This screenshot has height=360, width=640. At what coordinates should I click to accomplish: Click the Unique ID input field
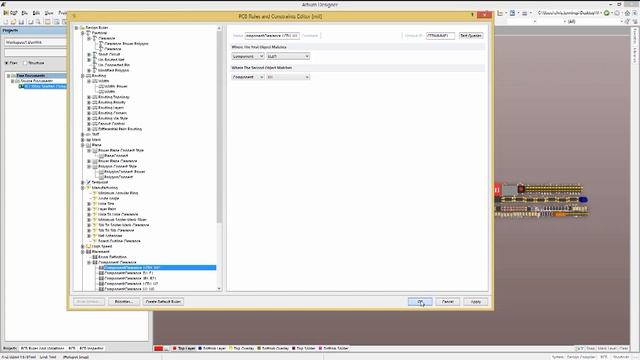click(440, 36)
